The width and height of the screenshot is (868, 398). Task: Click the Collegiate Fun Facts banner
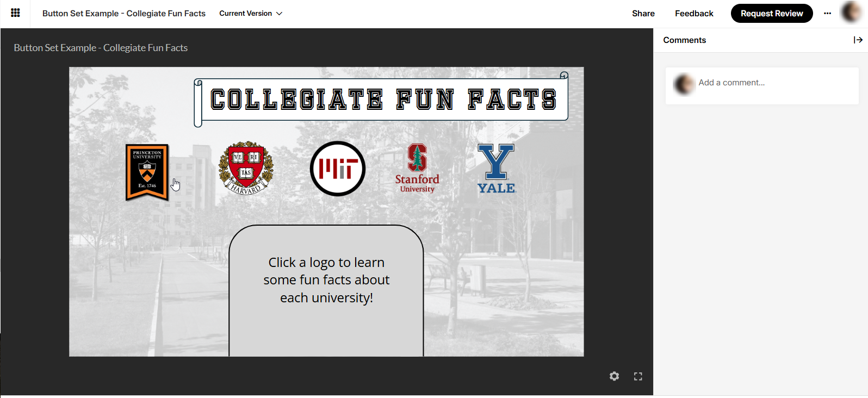(x=381, y=100)
